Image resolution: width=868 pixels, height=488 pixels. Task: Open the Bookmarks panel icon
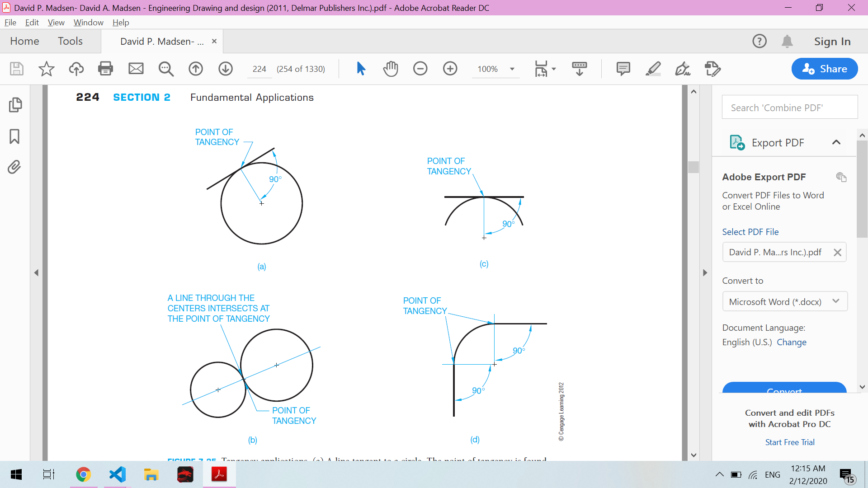tap(14, 136)
